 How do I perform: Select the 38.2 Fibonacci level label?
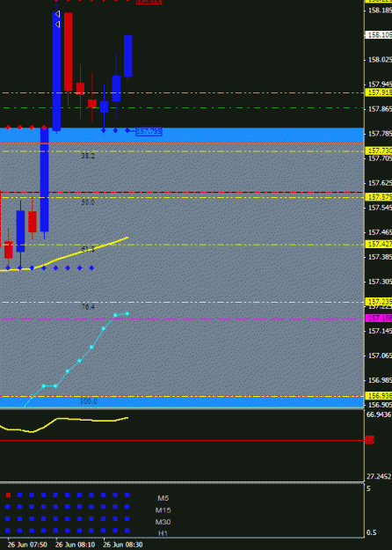pos(88,156)
